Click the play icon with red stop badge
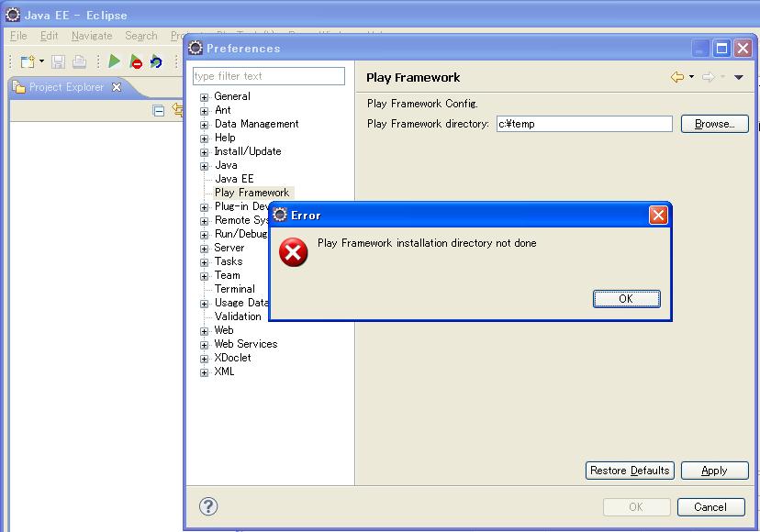 point(136,61)
